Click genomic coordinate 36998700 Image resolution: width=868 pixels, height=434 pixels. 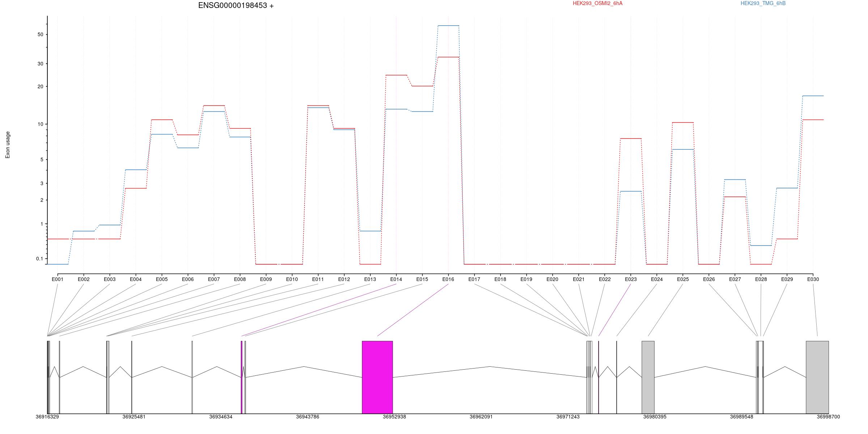point(829,417)
